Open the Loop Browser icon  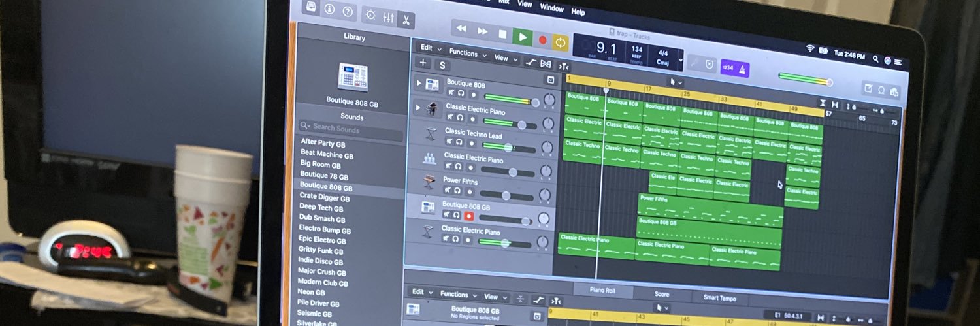(881, 90)
